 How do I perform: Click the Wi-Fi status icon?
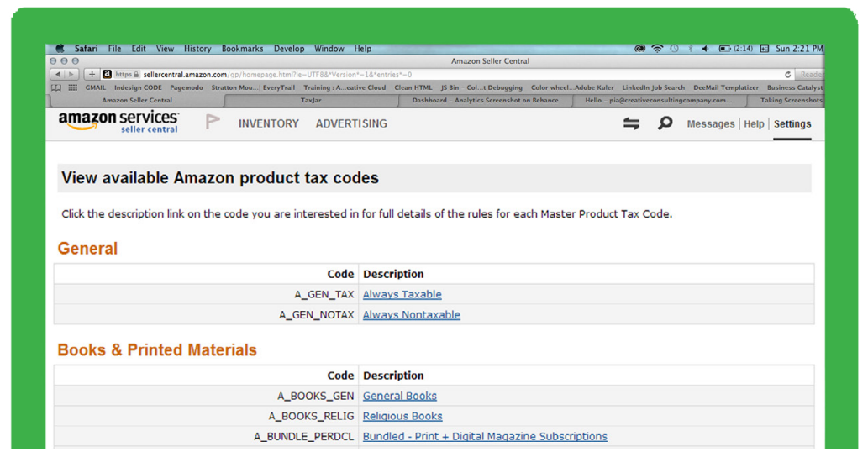[657, 49]
